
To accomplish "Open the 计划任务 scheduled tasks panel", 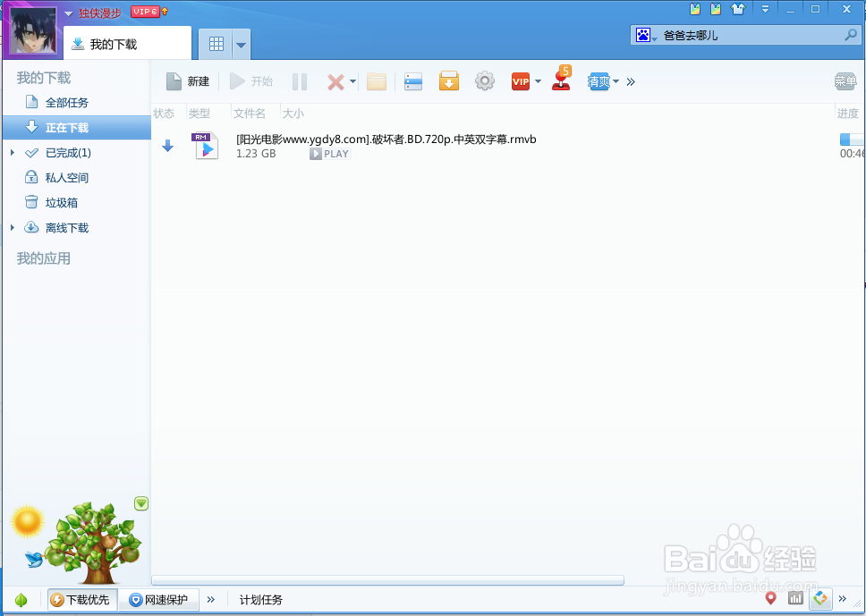I will point(259,600).
